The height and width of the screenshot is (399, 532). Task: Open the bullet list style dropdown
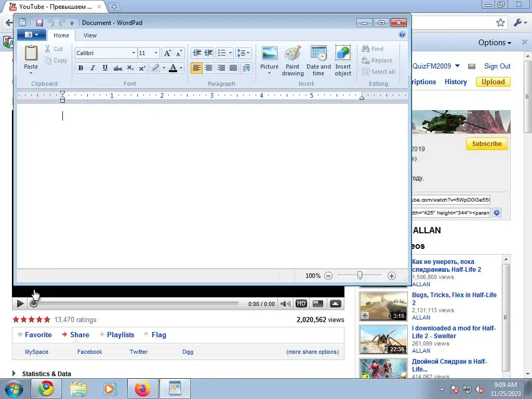[230, 53]
